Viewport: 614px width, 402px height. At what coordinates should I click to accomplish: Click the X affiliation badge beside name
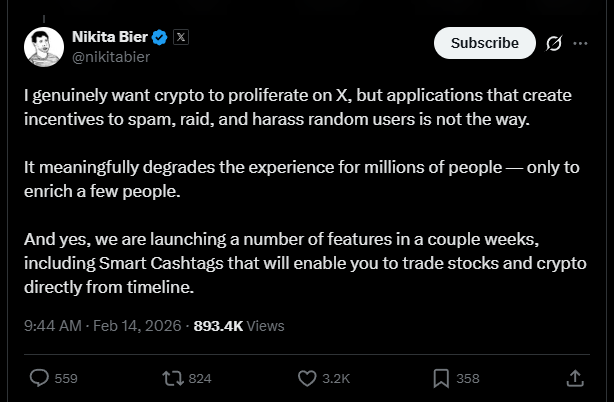[x=181, y=37]
